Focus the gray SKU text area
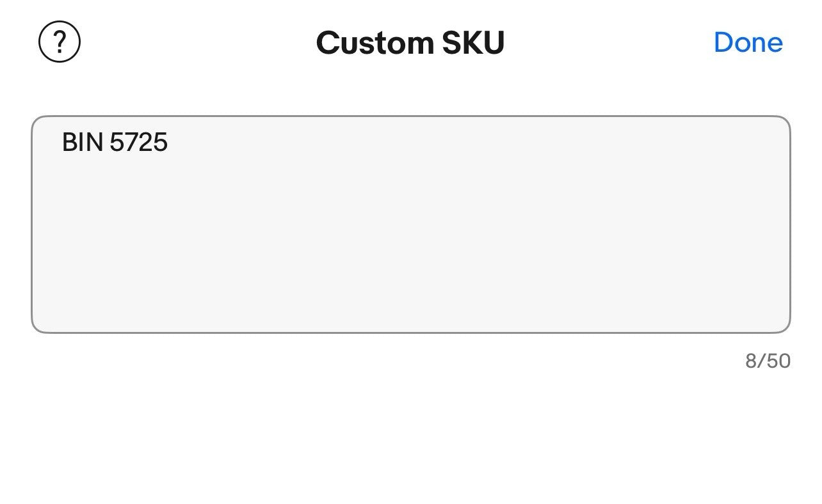The height and width of the screenshot is (504, 822). (410, 224)
